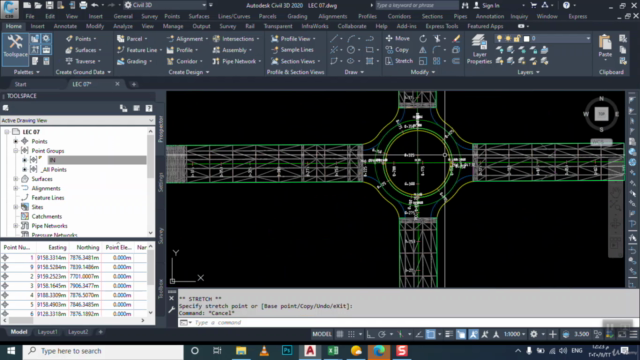Open Help question mark in title bar
This screenshot has height=360, width=640.
[x=566, y=5]
